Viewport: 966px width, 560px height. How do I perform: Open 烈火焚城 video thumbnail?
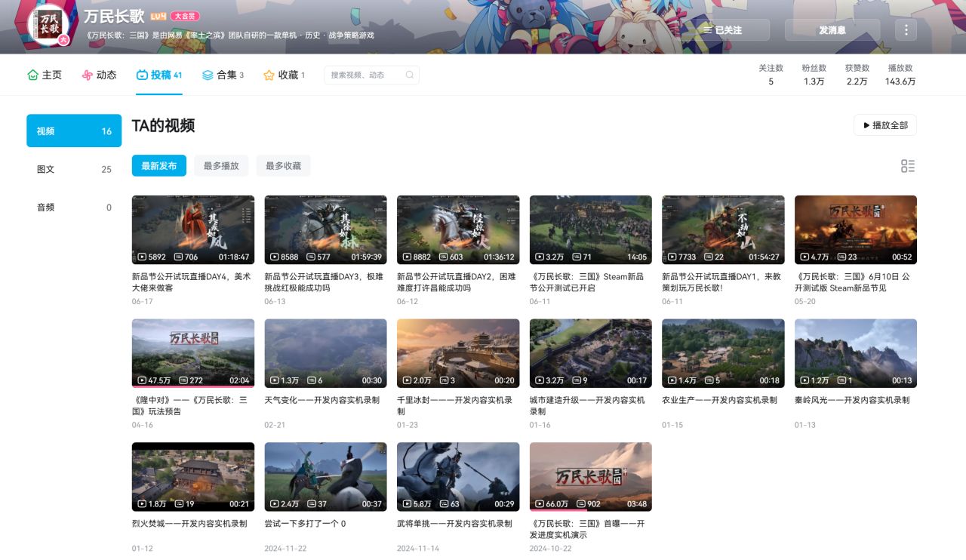(x=193, y=477)
